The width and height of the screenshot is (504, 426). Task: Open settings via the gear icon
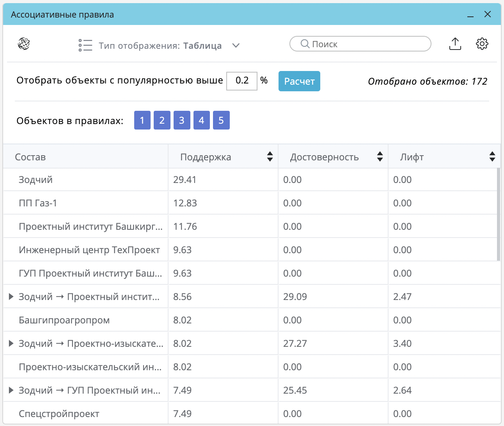tap(482, 44)
